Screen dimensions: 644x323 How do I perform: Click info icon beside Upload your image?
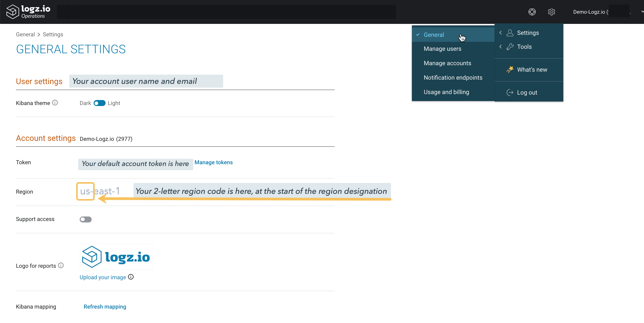pos(131,277)
